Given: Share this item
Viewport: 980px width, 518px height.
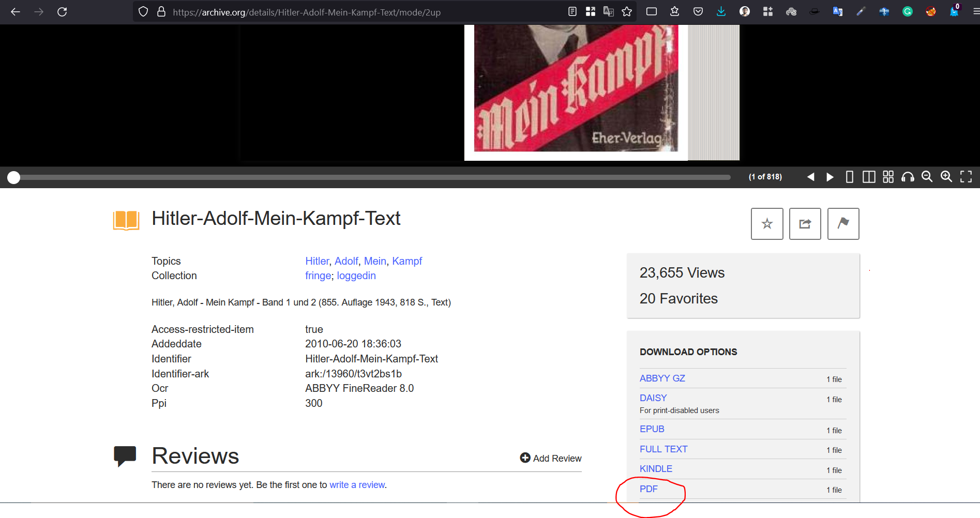Looking at the screenshot, I should [805, 224].
